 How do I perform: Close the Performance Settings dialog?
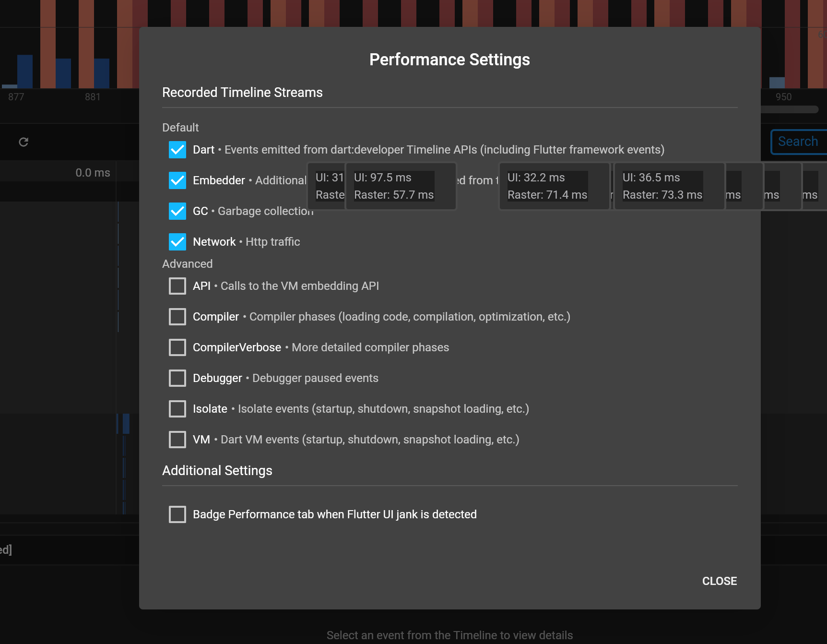click(x=719, y=581)
